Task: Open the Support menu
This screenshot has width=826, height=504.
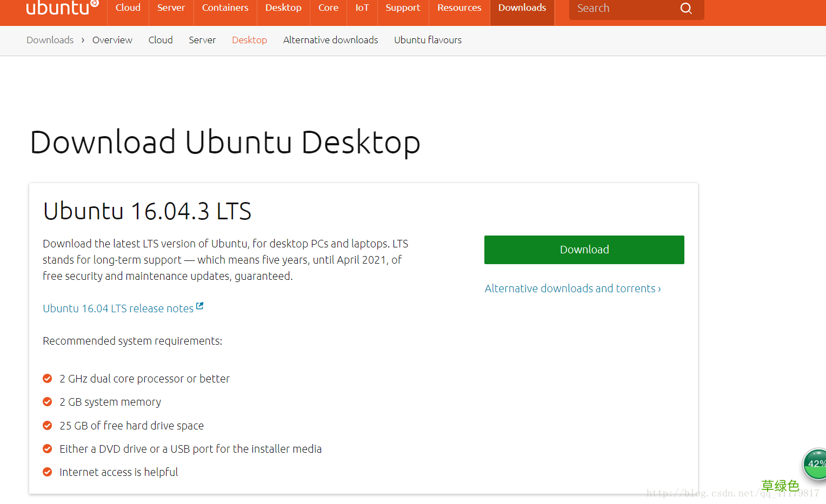Action: coord(403,8)
